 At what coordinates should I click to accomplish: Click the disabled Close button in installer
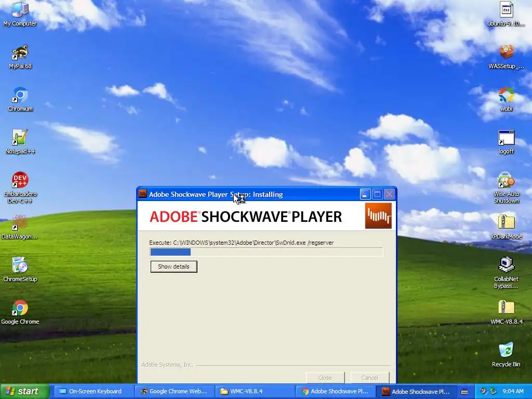point(325,378)
